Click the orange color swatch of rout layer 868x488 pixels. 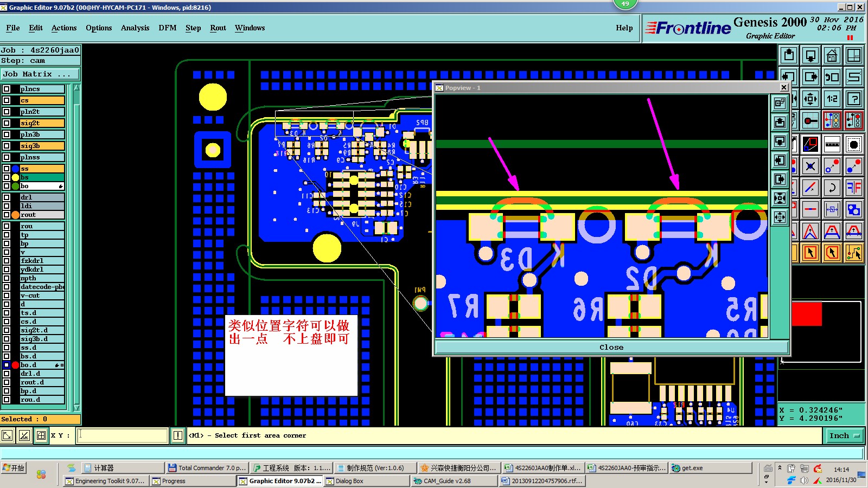pyautogui.click(x=15, y=215)
